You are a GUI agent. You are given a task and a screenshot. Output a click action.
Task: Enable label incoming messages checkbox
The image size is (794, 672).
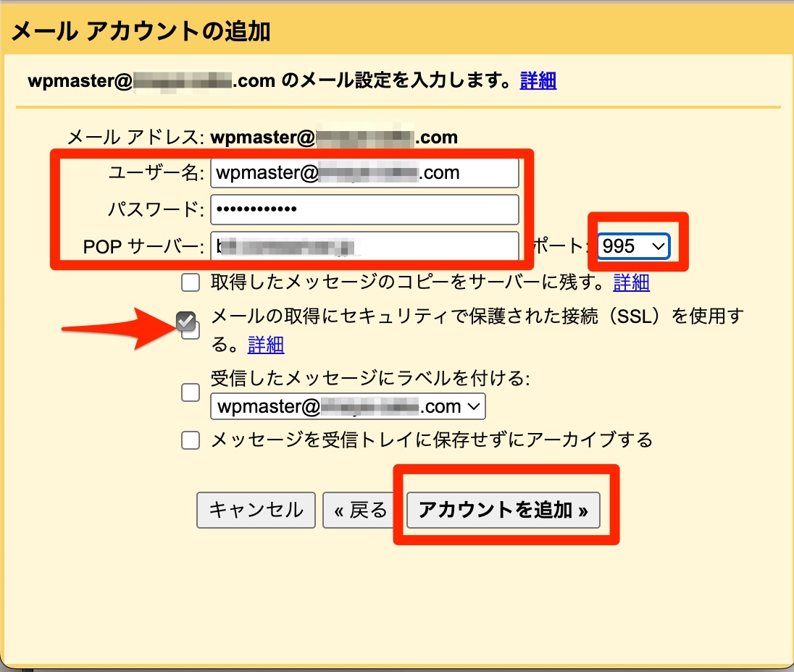coord(191,392)
